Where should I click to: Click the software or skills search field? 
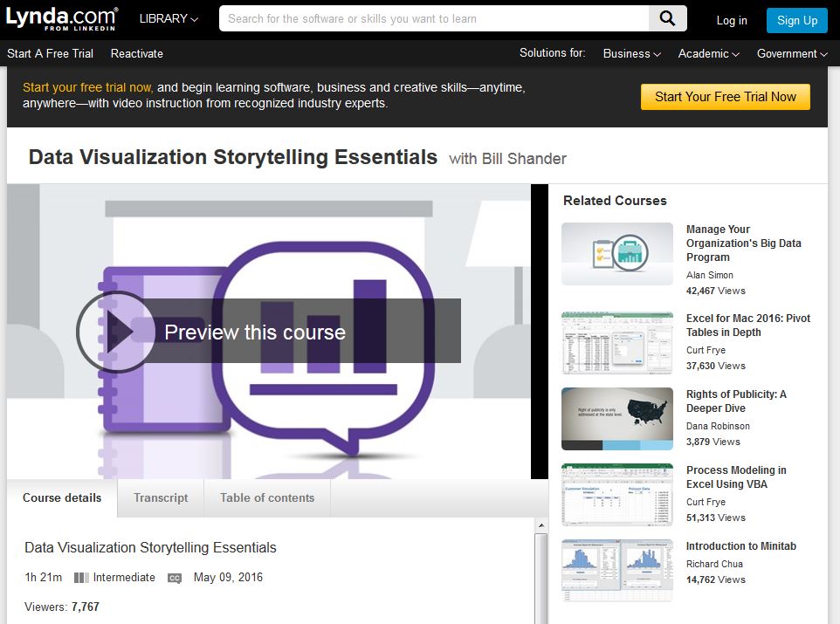pyautogui.click(x=433, y=18)
